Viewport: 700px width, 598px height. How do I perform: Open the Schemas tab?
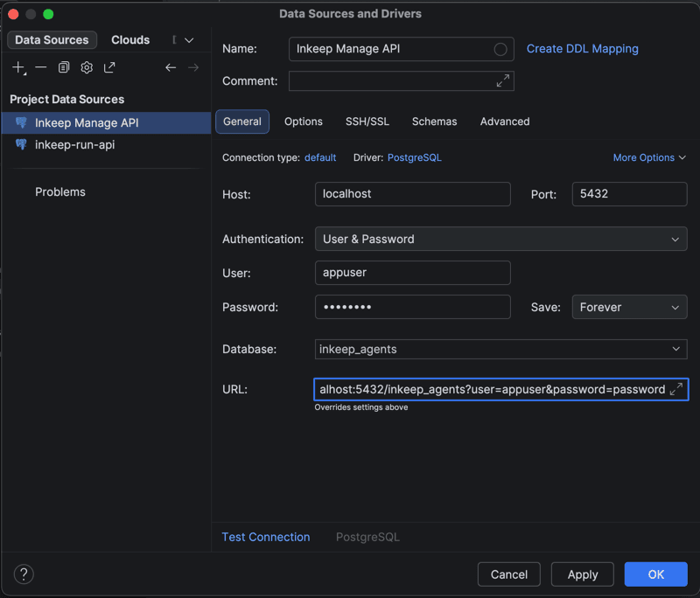point(434,122)
